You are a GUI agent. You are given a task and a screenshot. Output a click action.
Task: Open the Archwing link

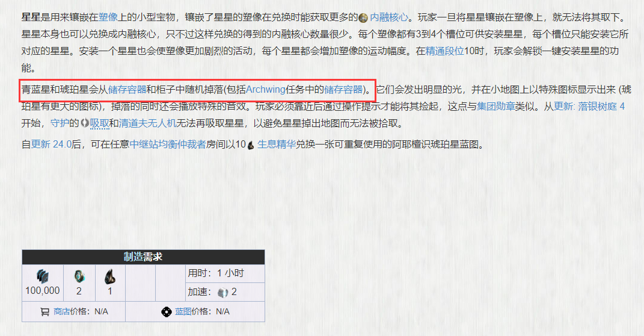[x=265, y=90]
